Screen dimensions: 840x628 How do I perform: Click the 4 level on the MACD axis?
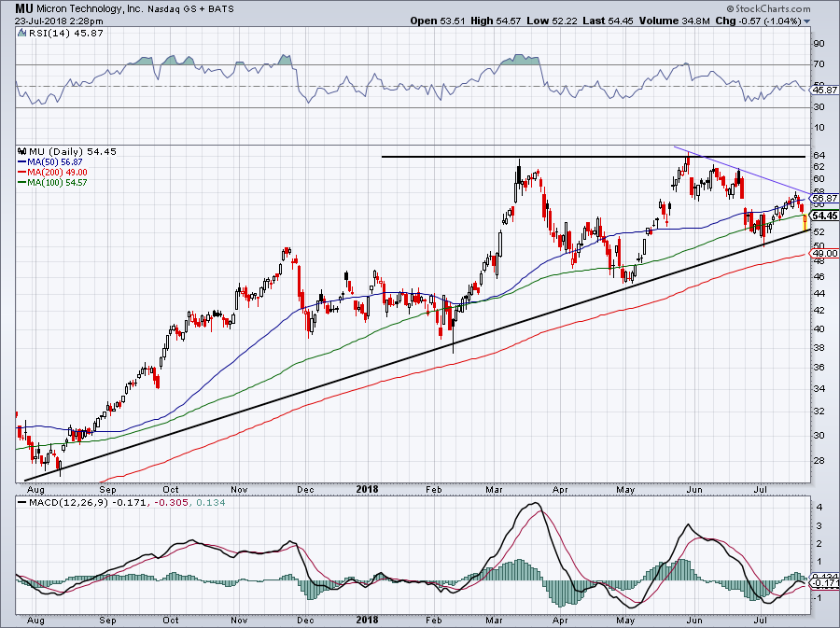[819, 507]
